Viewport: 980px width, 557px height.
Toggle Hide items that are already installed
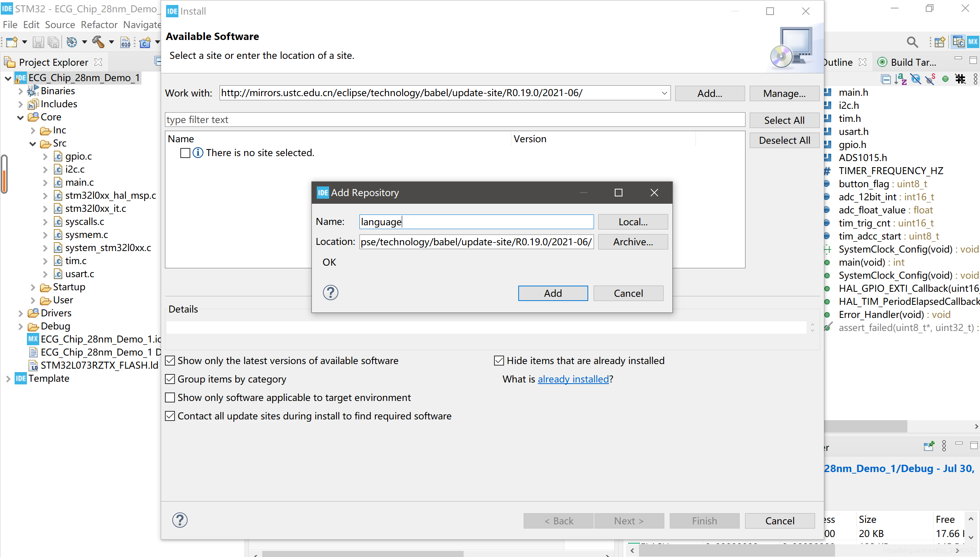(x=499, y=361)
